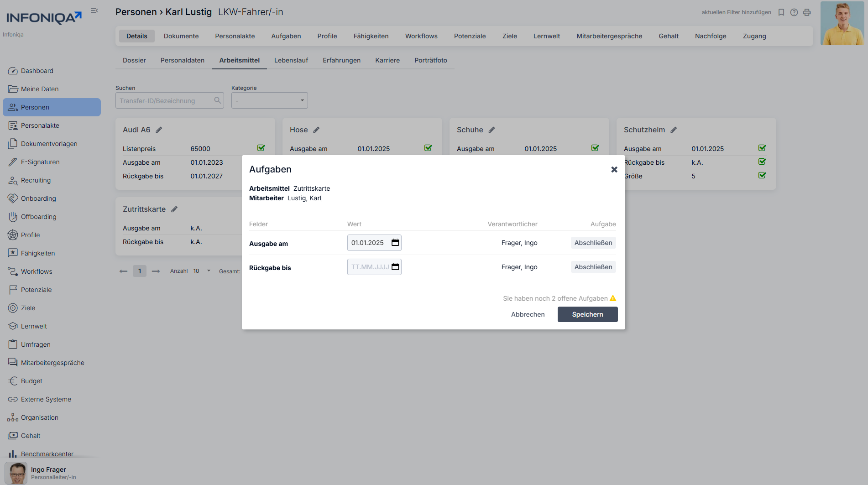The height and width of the screenshot is (485, 868).
Task: Switch to the Fähigkeiten tab
Action: tap(371, 36)
